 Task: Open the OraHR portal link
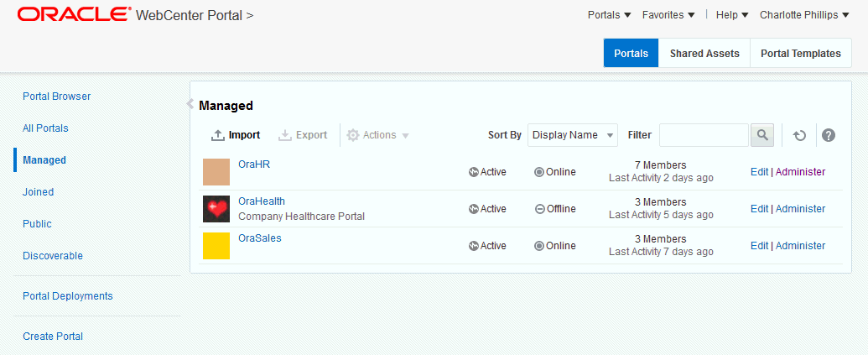pyautogui.click(x=254, y=164)
